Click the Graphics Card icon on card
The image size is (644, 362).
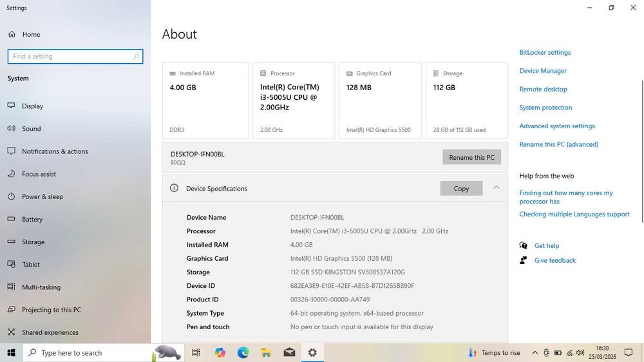click(x=349, y=73)
